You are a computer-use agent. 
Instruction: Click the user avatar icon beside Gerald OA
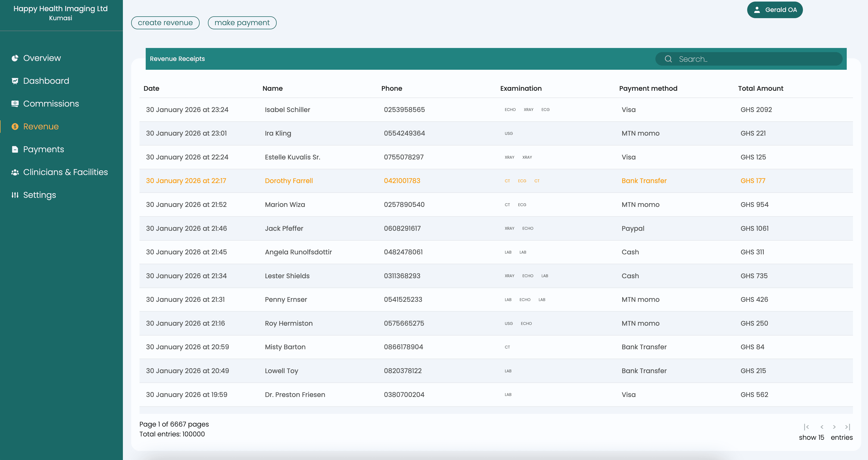(x=757, y=10)
